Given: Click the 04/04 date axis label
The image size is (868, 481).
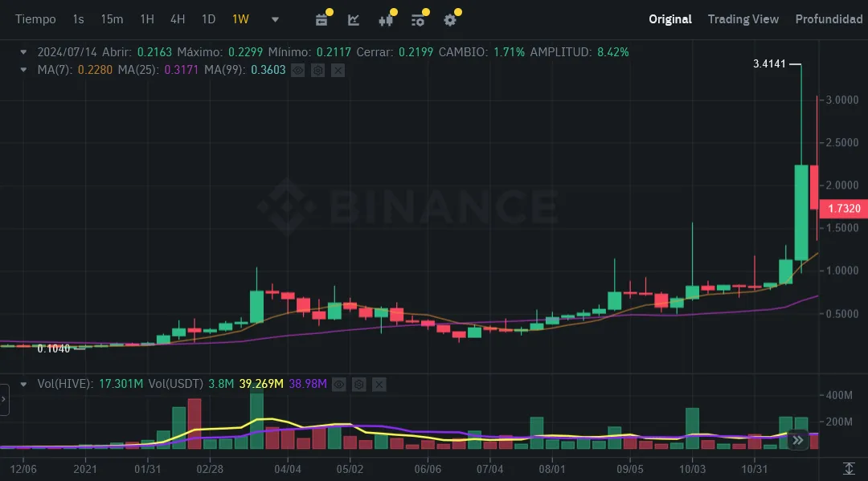Looking at the screenshot, I should (287, 469).
